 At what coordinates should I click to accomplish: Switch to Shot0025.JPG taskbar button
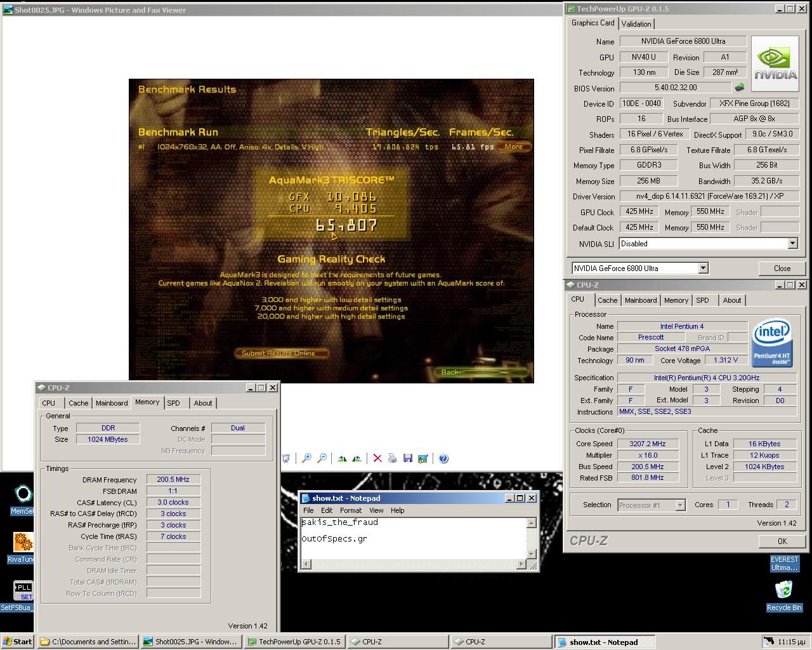[191, 642]
